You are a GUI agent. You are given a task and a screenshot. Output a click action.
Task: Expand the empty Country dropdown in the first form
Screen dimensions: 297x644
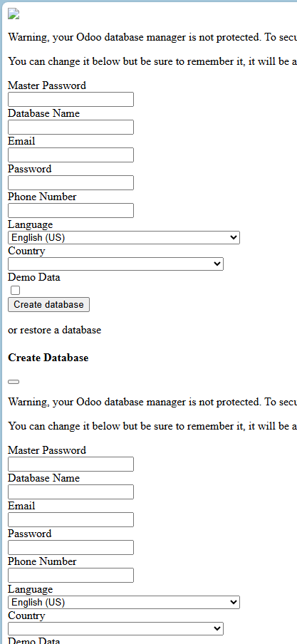(115, 264)
